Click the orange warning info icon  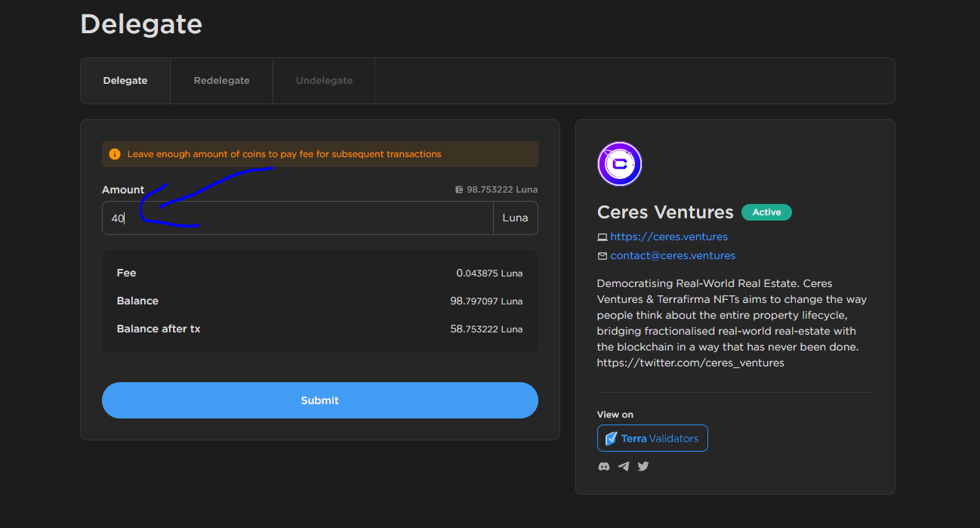click(115, 154)
